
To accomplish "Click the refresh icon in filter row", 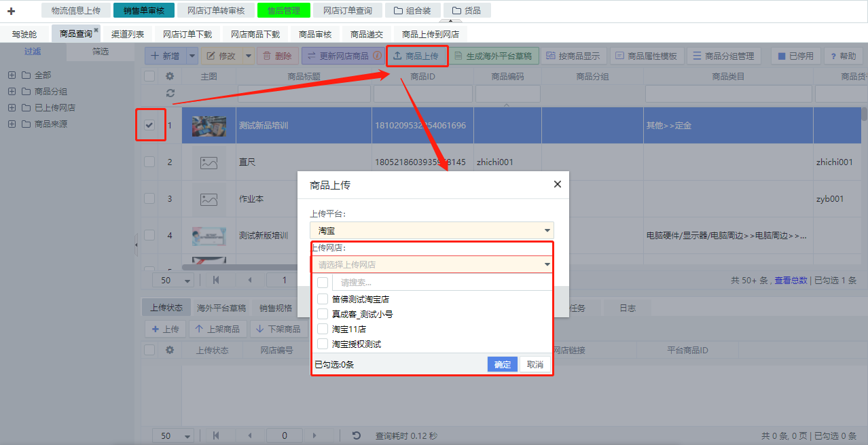I will tap(170, 93).
